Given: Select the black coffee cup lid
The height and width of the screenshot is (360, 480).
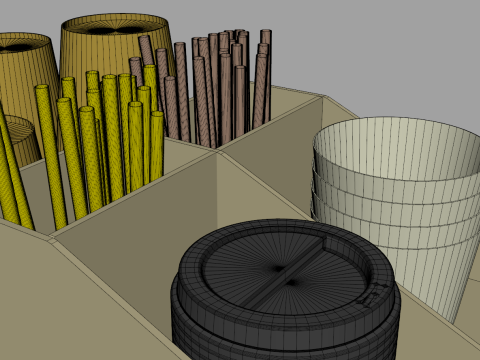Looking at the screenshot, I should [286, 289].
